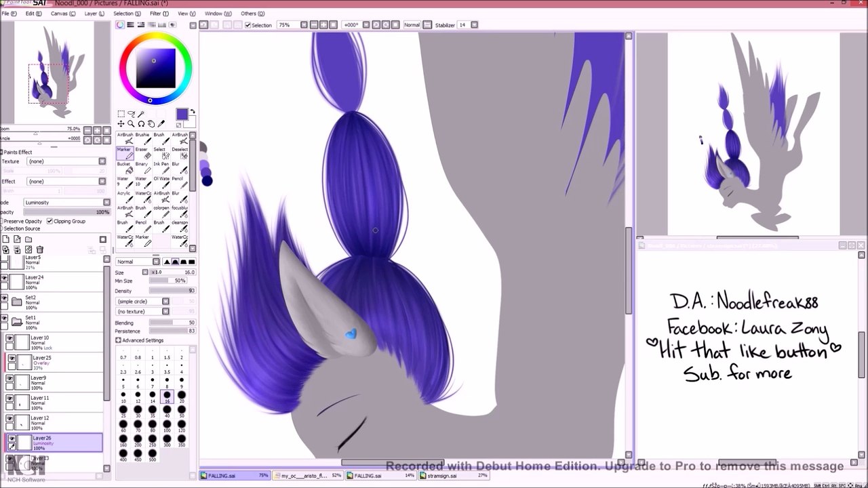
Task: Swap foreground and background colors
Action: click(193, 112)
